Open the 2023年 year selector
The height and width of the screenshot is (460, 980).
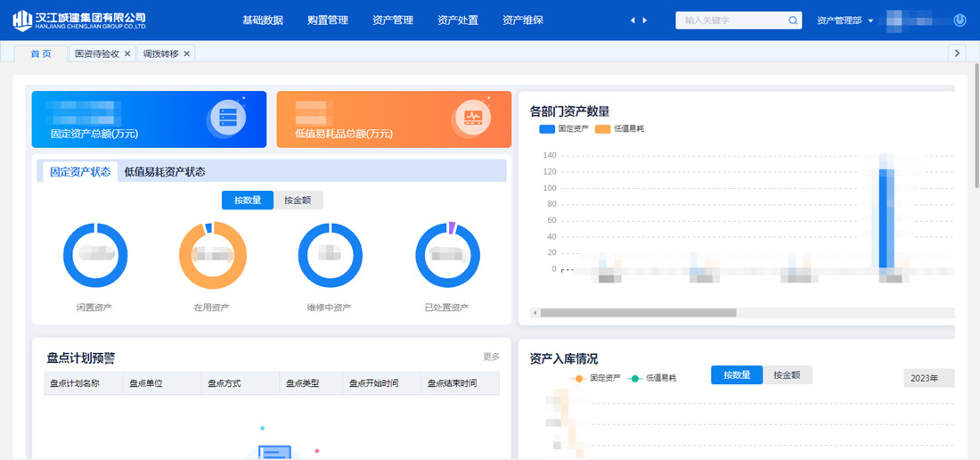click(x=927, y=378)
